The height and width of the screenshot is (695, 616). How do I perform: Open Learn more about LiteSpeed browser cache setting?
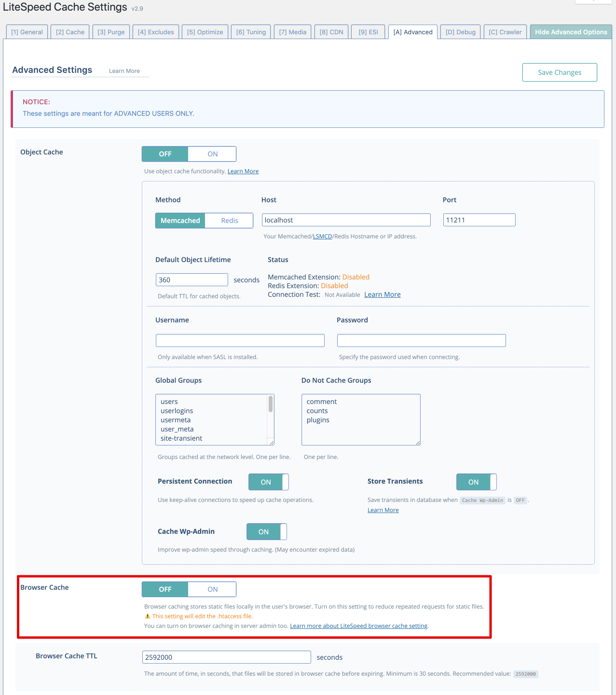tap(359, 626)
